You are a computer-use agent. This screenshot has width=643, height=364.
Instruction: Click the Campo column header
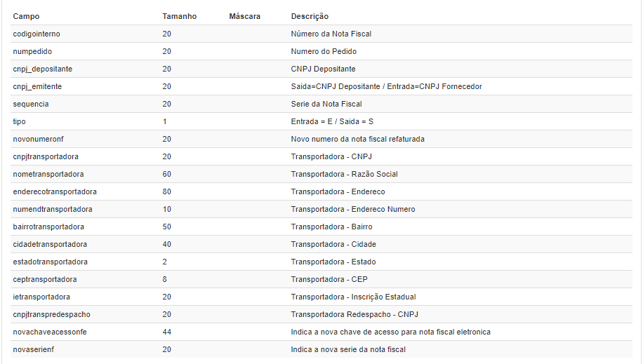click(26, 16)
